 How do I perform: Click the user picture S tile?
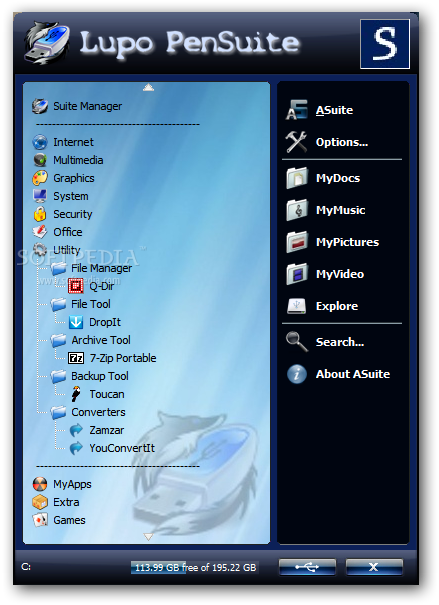click(385, 44)
